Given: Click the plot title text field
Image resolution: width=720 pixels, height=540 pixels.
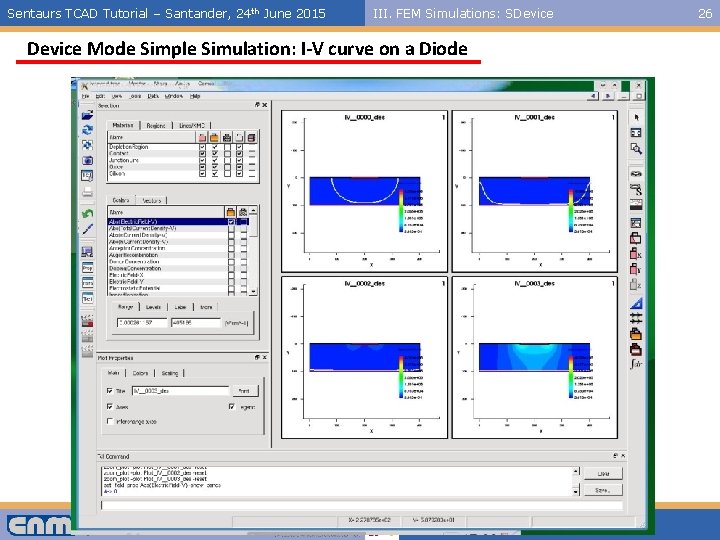Looking at the screenshot, I should coord(180,391).
